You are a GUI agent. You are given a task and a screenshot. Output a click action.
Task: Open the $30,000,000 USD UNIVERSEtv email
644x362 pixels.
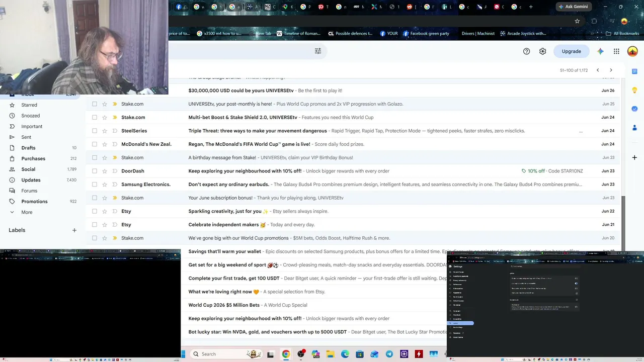354,90
